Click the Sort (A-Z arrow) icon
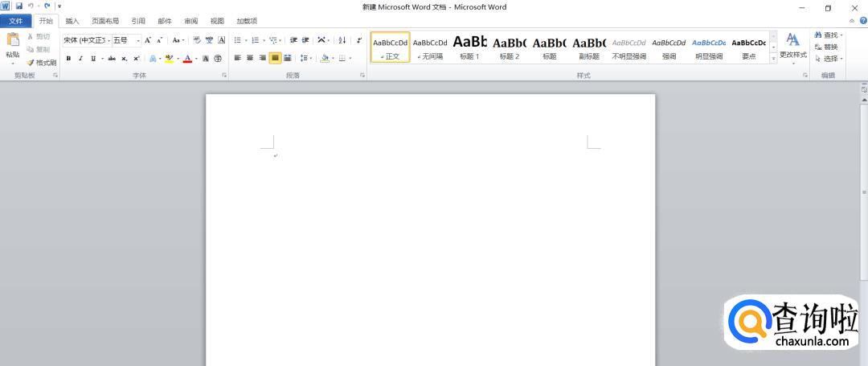The height and width of the screenshot is (366, 868). tap(342, 40)
